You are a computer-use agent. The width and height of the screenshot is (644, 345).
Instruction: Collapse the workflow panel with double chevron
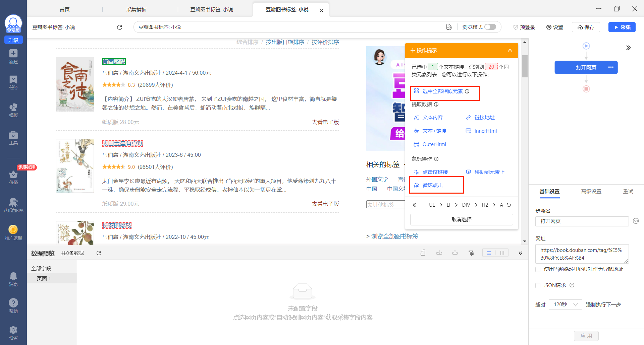[x=629, y=48]
